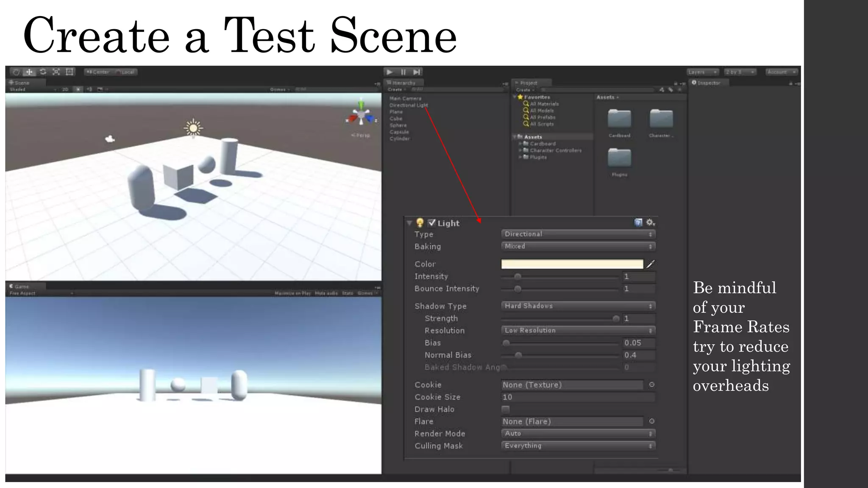Click the Step frame button
868x488 pixels.
tap(417, 72)
